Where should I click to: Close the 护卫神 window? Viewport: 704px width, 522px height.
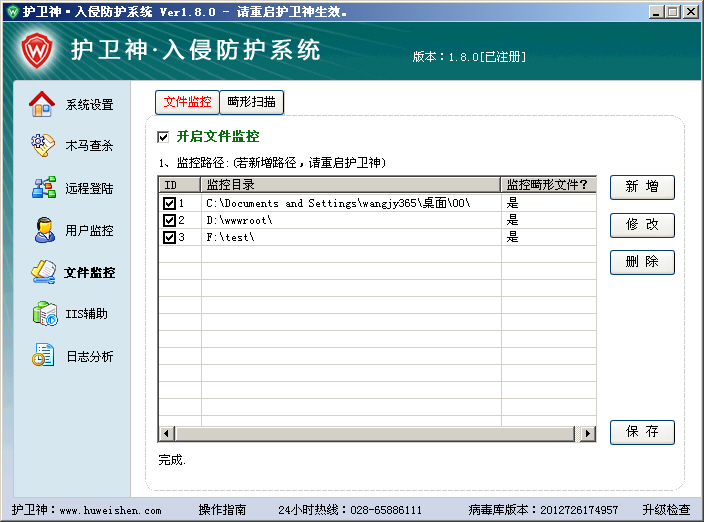pyautogui.click(x=691, y=12)
